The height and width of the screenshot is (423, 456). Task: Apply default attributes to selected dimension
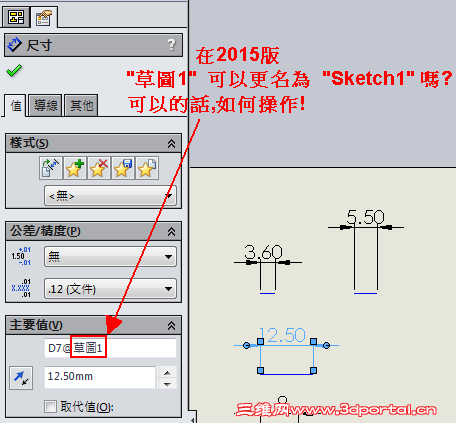[50, 168]
